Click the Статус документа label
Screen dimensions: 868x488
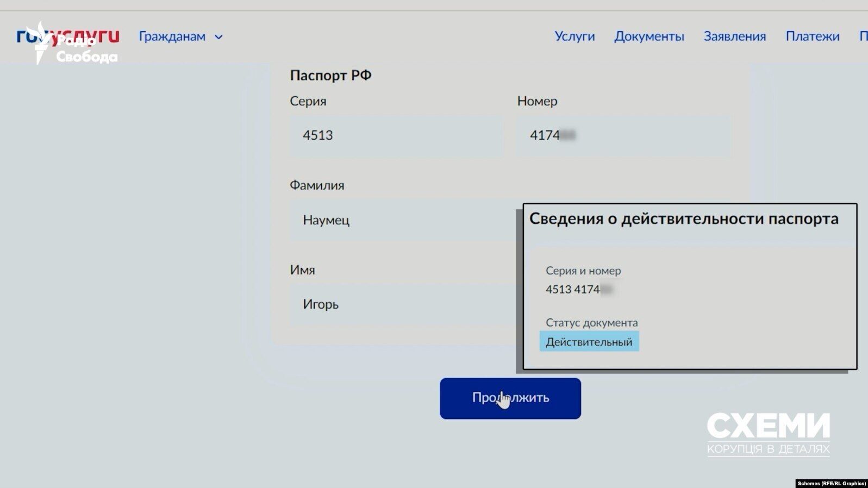(591, 323)
